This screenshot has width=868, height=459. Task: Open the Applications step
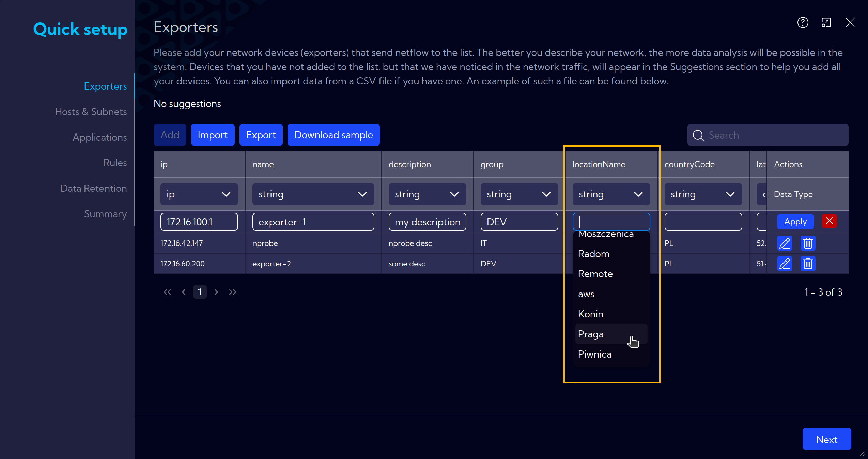tap(99, 137)
